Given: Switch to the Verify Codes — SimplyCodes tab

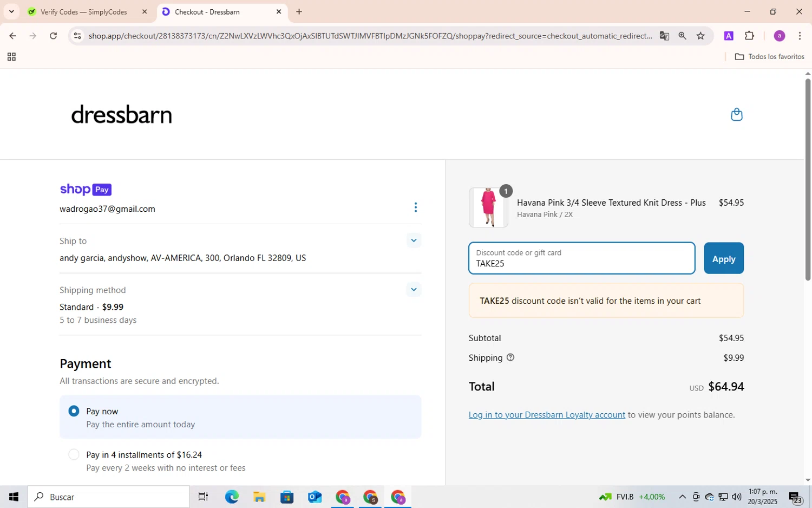Looking at the screenshot, I should pos(84,11).
